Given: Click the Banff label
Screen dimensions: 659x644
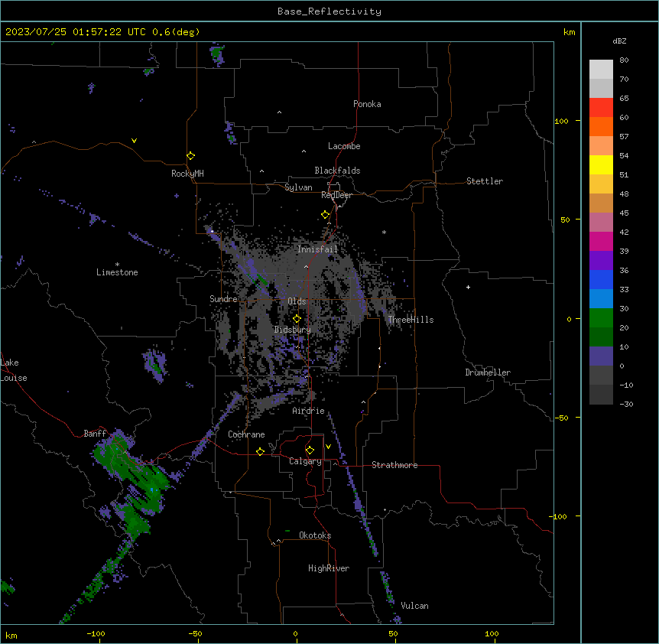Looking at the screenshot, I should click(95, 434).
